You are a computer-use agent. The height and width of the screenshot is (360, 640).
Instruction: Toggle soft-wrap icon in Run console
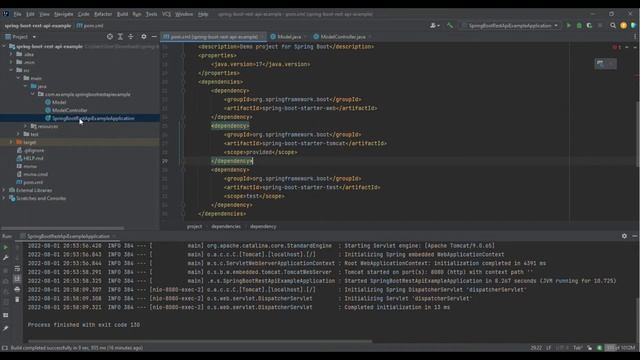17,269
